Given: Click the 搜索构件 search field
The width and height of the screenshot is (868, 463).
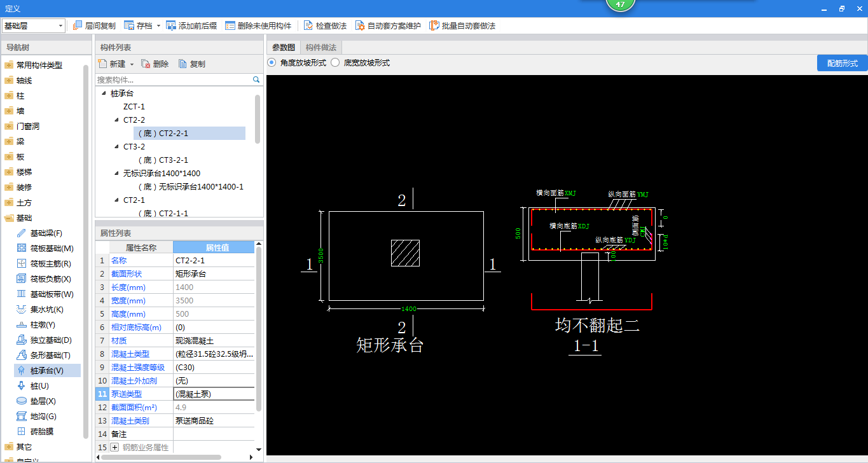Looking at the screenshot, I should (x=174, y=80).
